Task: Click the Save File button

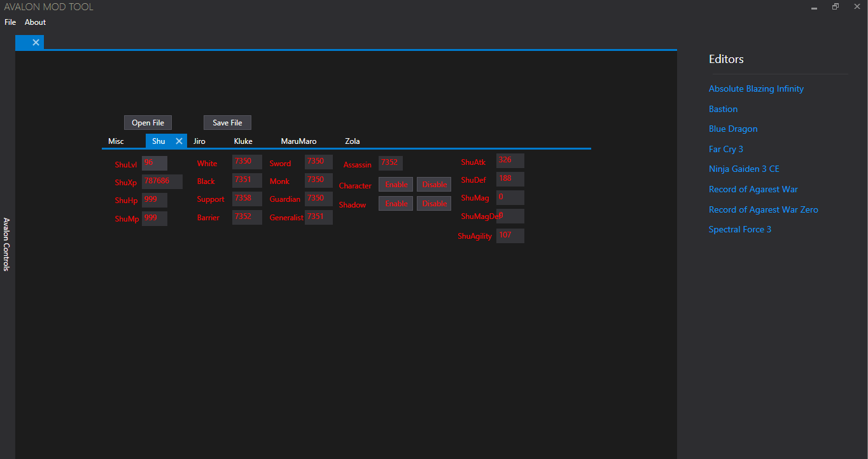Action: pyautogui.click(x=227, y=123)
